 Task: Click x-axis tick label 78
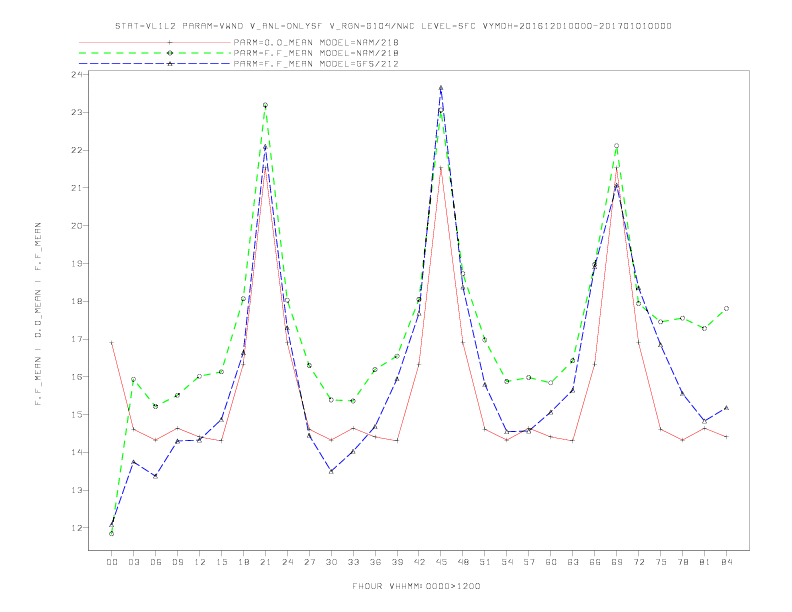[682, 562]
